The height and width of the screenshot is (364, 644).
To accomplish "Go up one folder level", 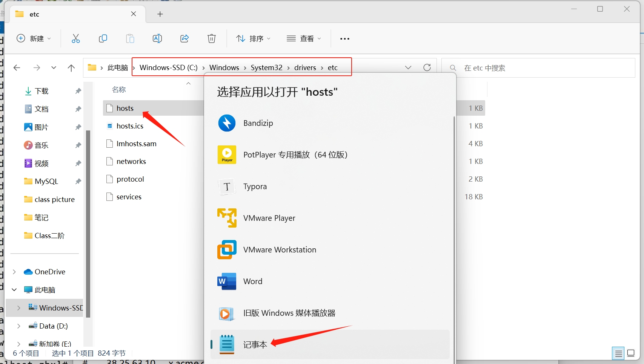I will [x=71, y=68].
